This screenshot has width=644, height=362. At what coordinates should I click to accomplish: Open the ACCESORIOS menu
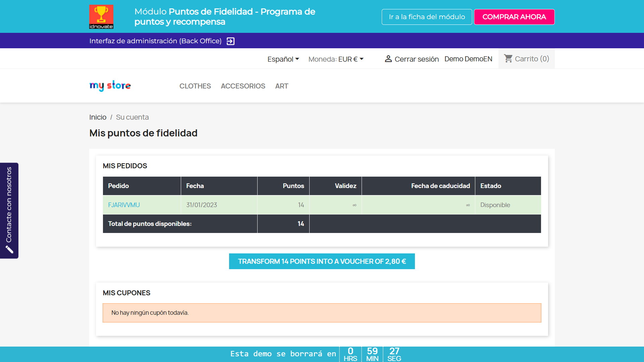[243, 86]
